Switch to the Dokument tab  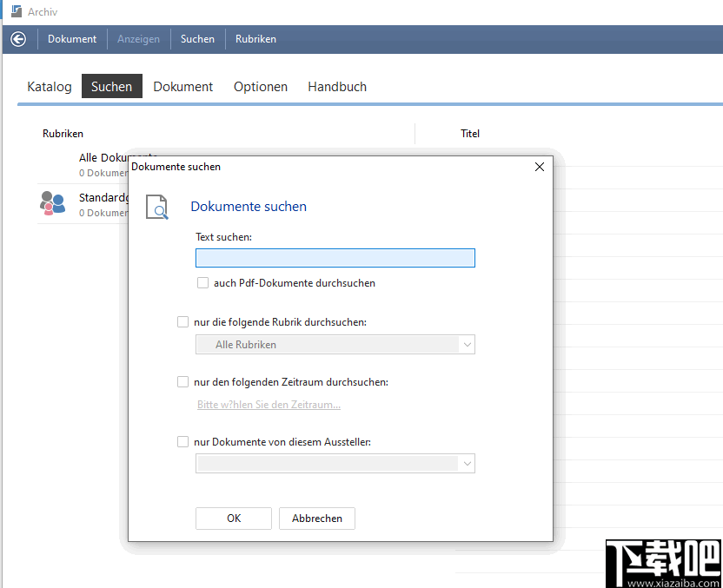(182, 87)
